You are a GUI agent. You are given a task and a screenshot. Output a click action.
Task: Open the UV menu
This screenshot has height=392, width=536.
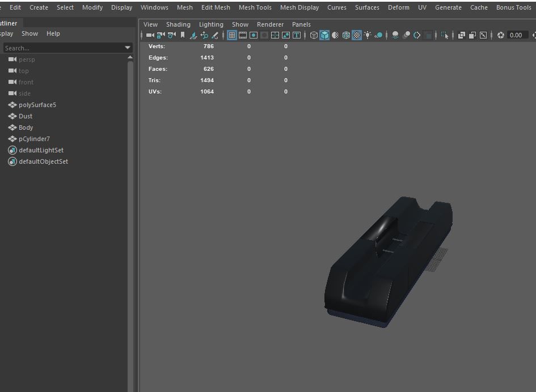(x=422, y=7)
